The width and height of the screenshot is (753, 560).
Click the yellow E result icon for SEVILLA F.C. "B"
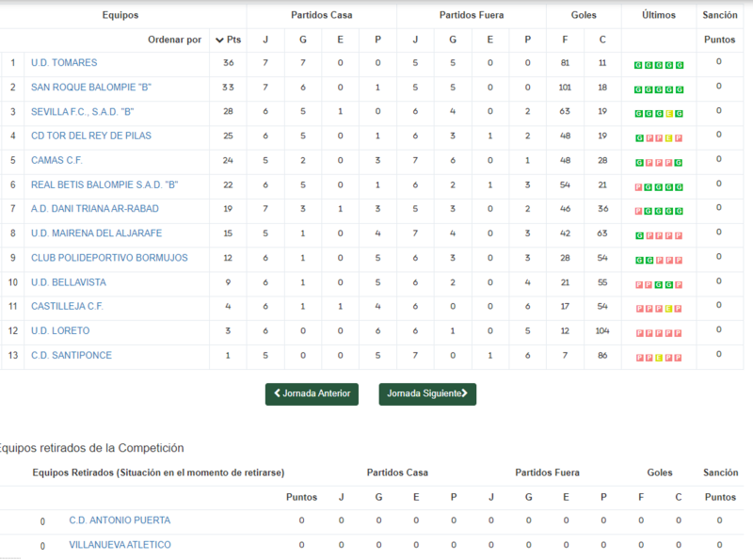669,114
